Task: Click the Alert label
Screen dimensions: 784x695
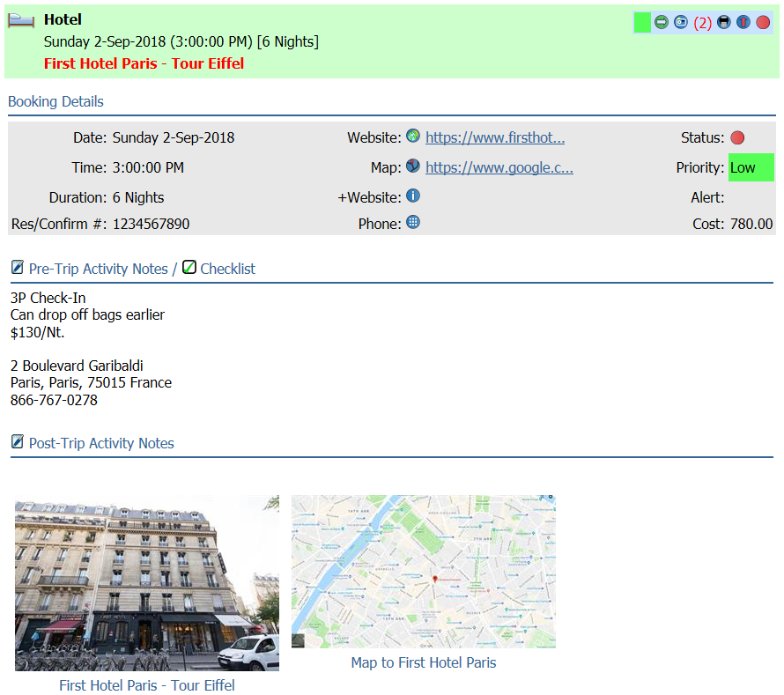Action: tap(707, 198)
